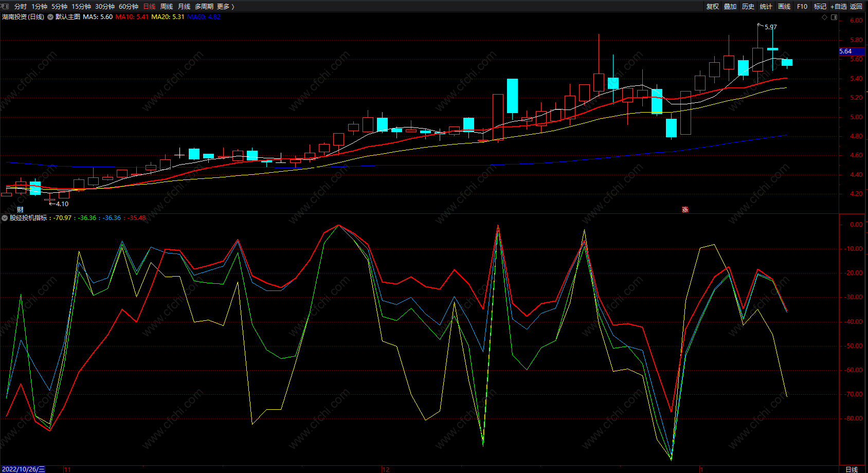Screen dimensions: 868x473
Task: Click the 复权 adjustment button
Action: click(x=713, y=6)
